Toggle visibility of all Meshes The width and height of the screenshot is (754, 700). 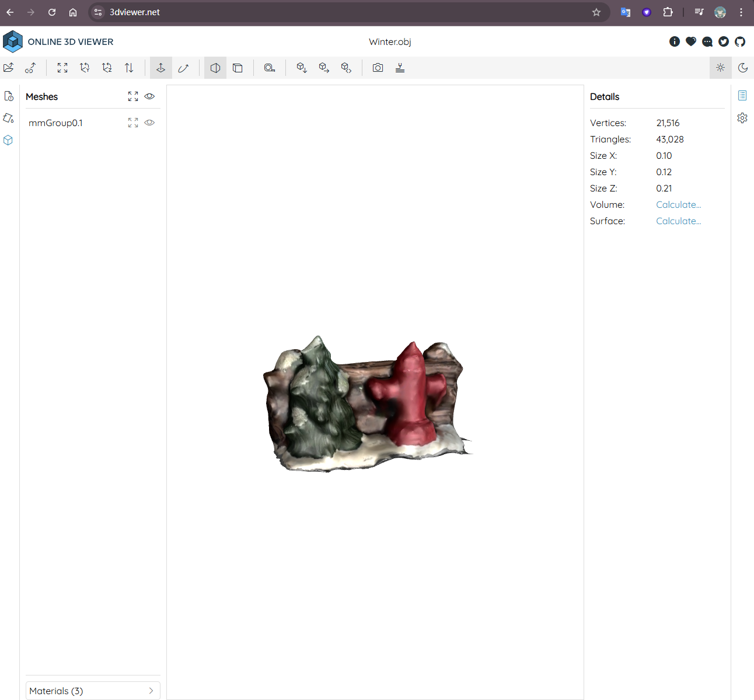[x=149, y=96]
